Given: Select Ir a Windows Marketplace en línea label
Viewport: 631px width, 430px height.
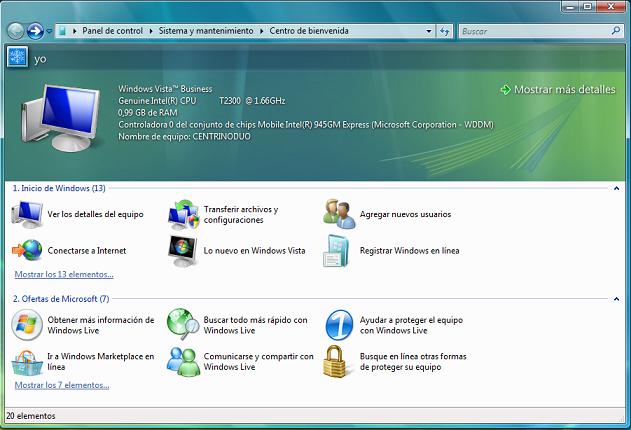Looking at the screenshot, I should coord(101,361).
